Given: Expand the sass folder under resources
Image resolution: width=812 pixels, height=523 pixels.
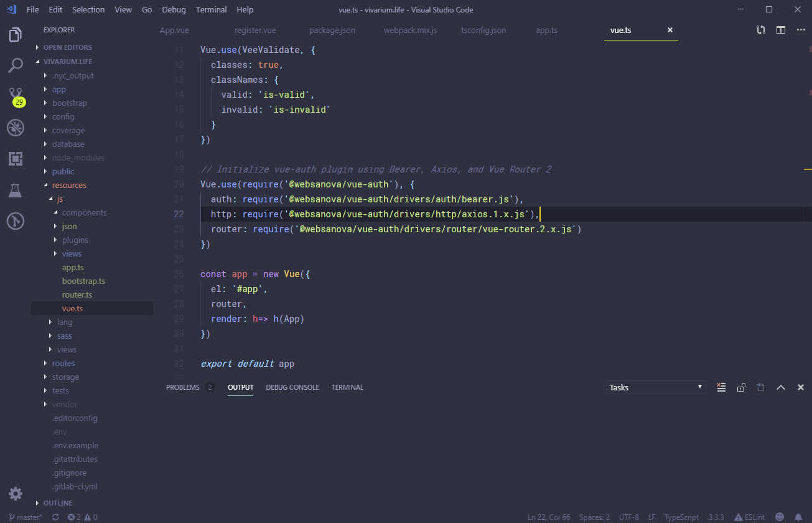Looking at the screenshot, I should point(65,336).
